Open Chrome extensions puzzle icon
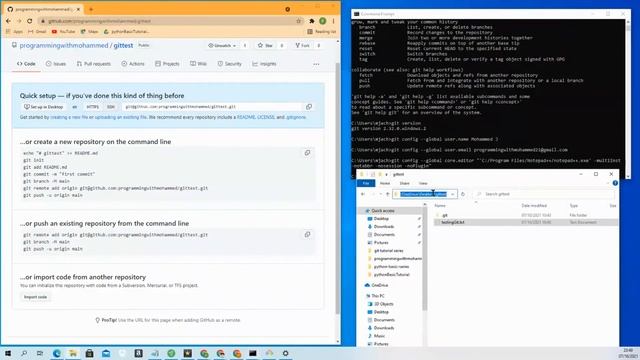640x360 pixels. 312,21
